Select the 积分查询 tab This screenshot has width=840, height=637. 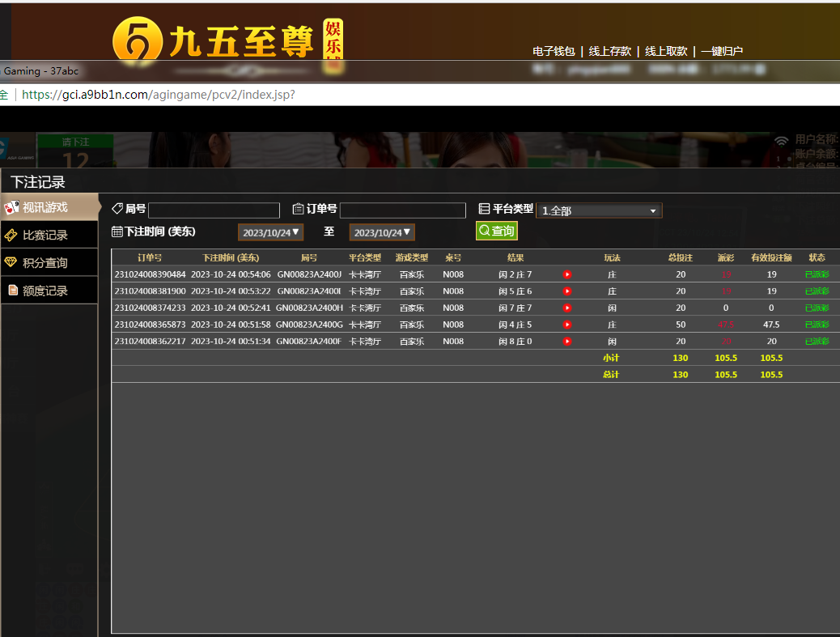pyautogui.click(x=50, y=262)
